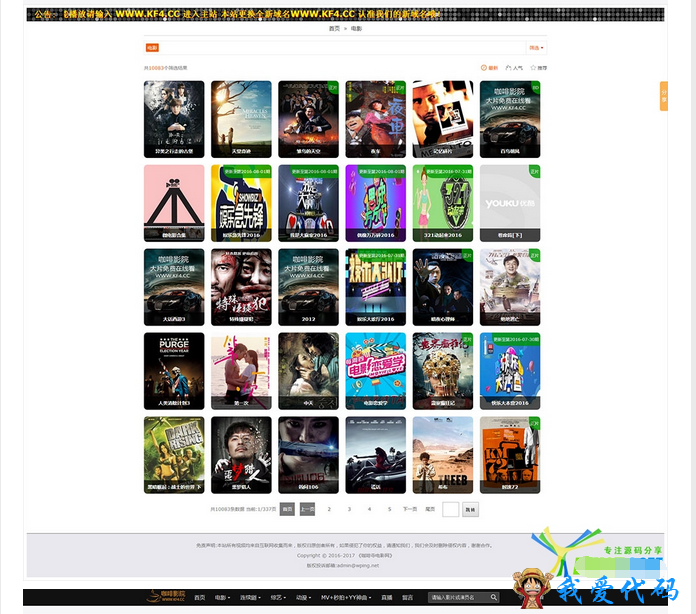Select 留言 in bottom navigation bar

(407, 598)
